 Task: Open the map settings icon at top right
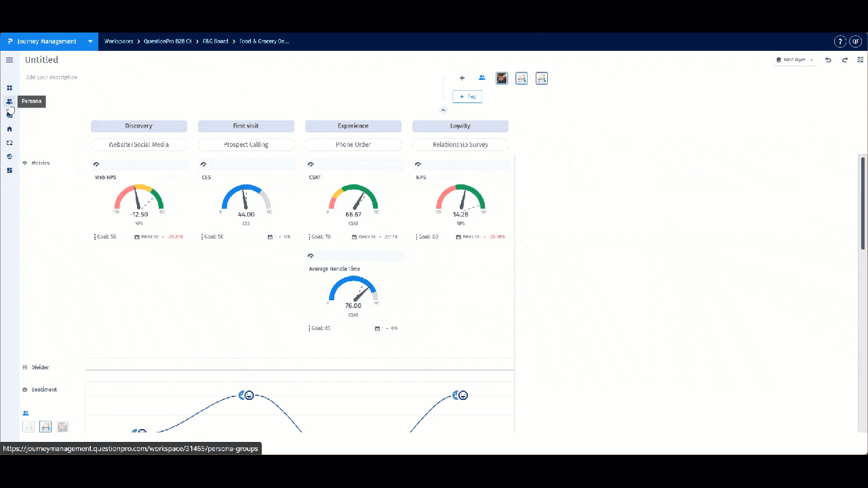pos(861,60)
